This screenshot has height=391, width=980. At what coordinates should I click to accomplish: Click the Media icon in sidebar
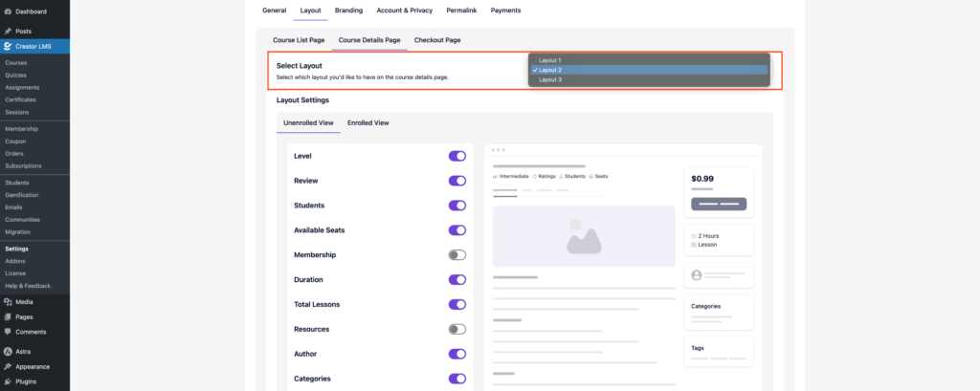[x=8, y=301]
